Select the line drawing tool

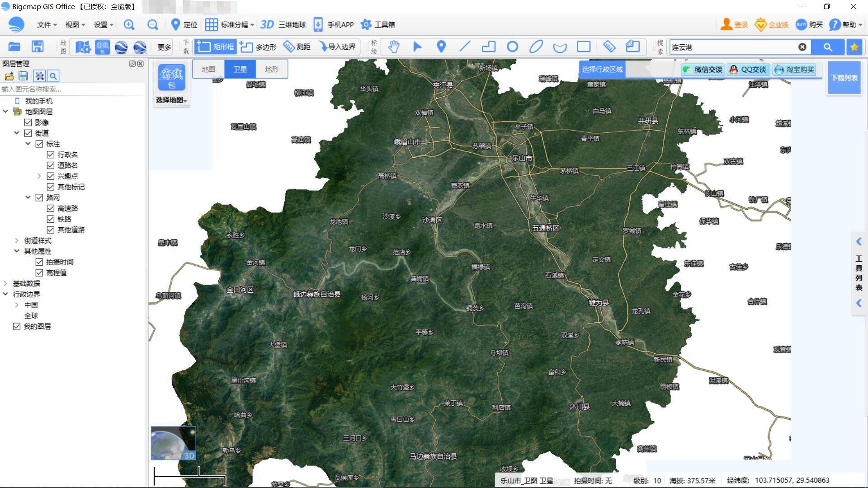pyautogui.click(x=465, y=47)
